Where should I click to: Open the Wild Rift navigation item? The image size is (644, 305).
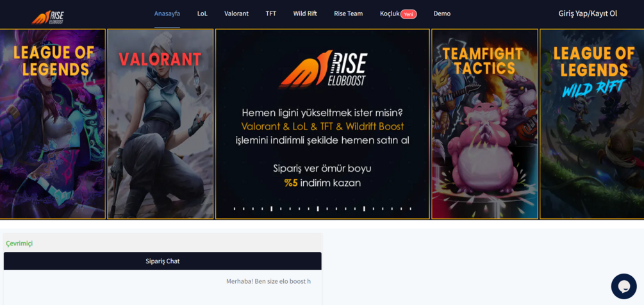[x=305, y=13]
